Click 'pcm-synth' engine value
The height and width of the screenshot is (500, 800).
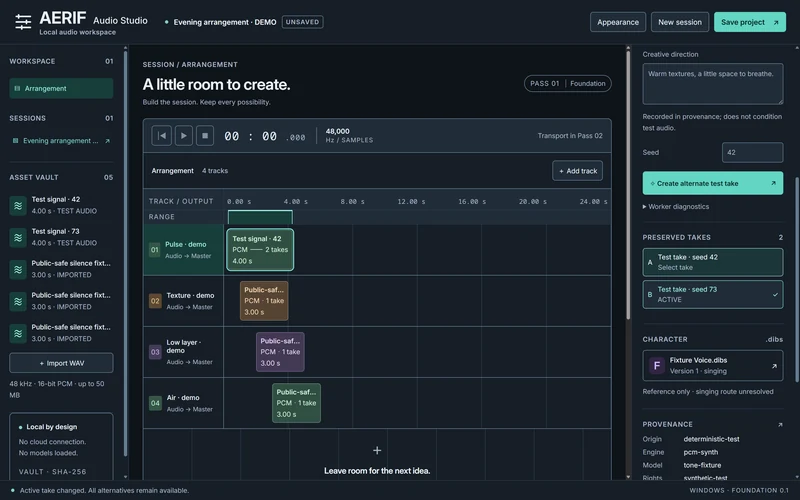coord(701,453)
